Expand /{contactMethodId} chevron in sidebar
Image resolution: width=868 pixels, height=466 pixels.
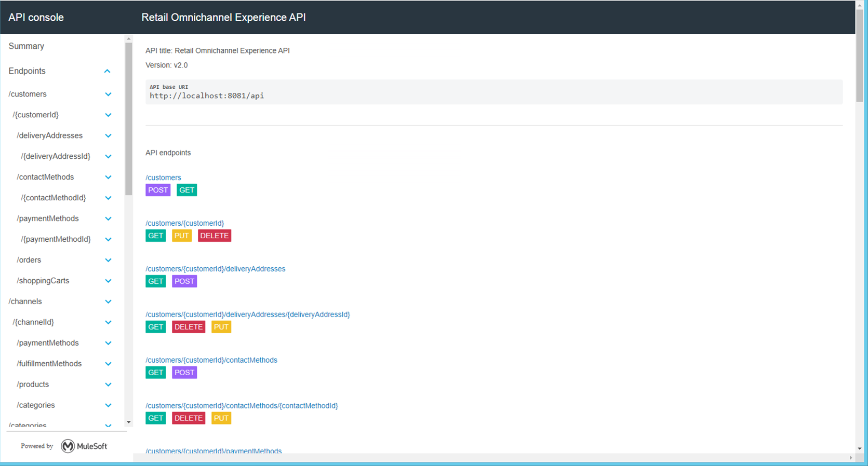pos(108,198)
